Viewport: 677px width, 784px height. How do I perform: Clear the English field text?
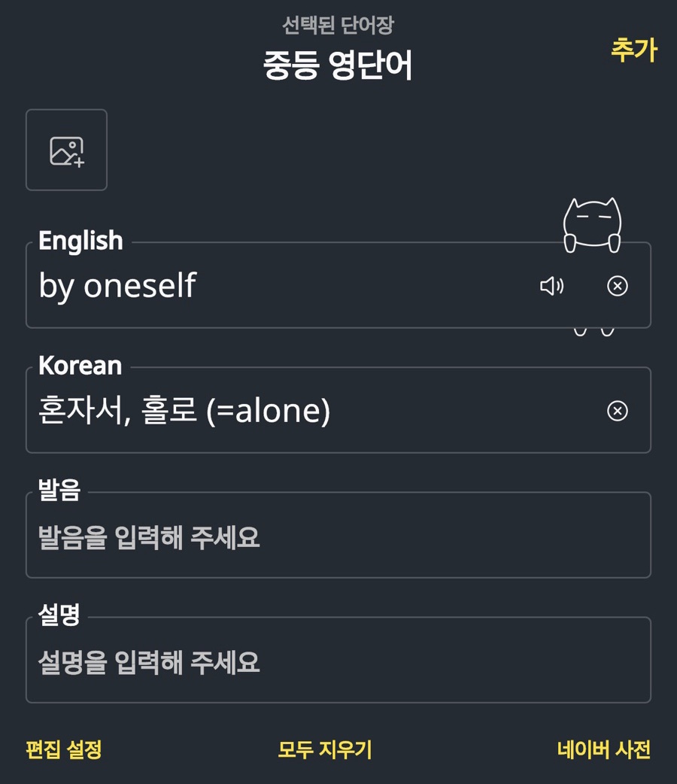pos(617,286)
